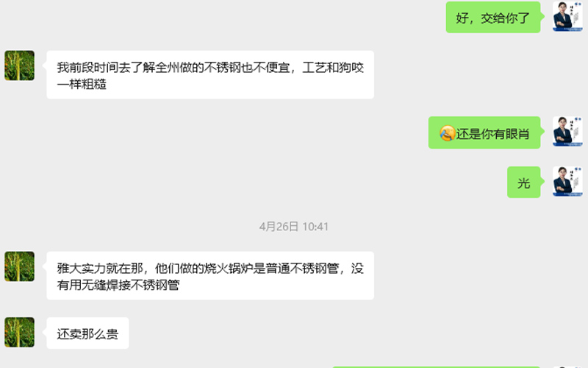
Task: Click the partially visible green bubble at the bottom
Action: (436, 367)
